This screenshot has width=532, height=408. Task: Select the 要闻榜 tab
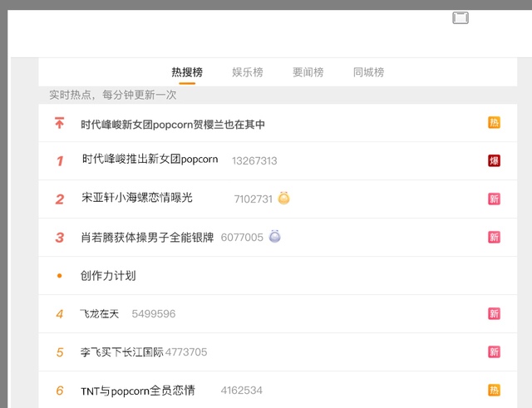point(308,72)
